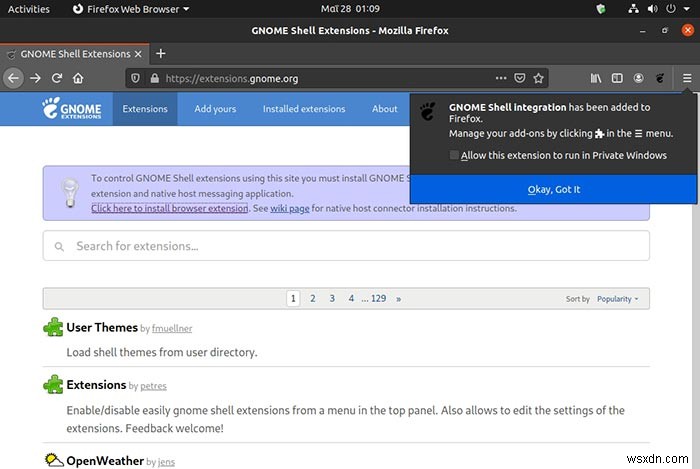
Task: Open the Activities overview
Action: pos(29,9)
